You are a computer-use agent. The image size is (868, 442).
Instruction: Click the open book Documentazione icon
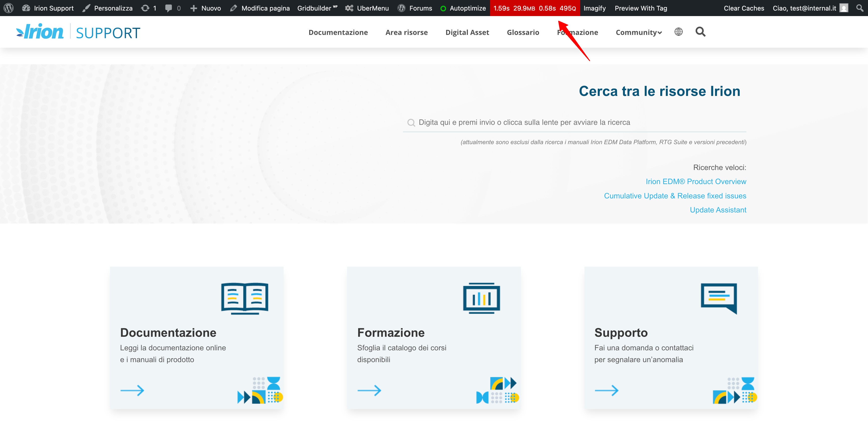pyautogui.click(x=245, y=299)
